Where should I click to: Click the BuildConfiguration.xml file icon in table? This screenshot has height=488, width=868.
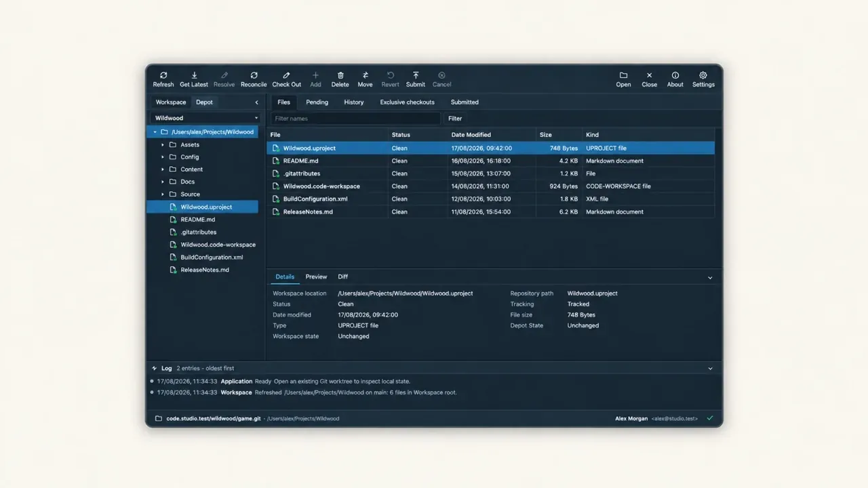pos(277,199)
